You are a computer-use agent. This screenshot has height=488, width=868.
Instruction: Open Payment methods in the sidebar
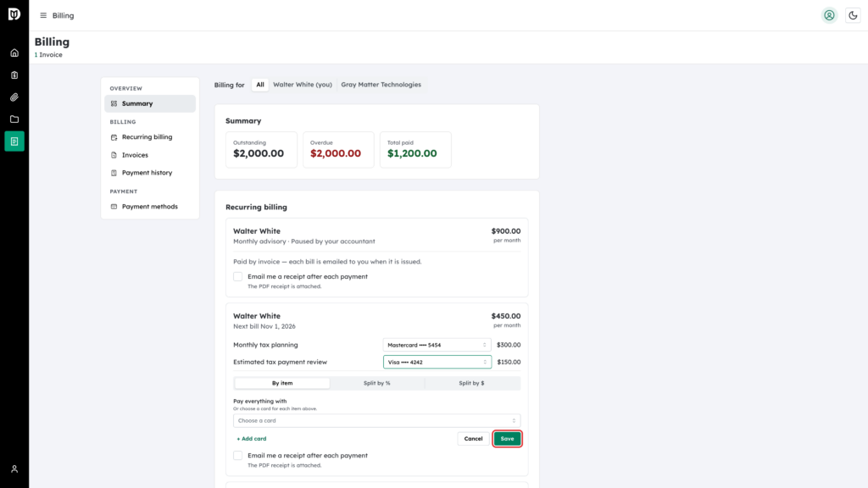[150, 207]
